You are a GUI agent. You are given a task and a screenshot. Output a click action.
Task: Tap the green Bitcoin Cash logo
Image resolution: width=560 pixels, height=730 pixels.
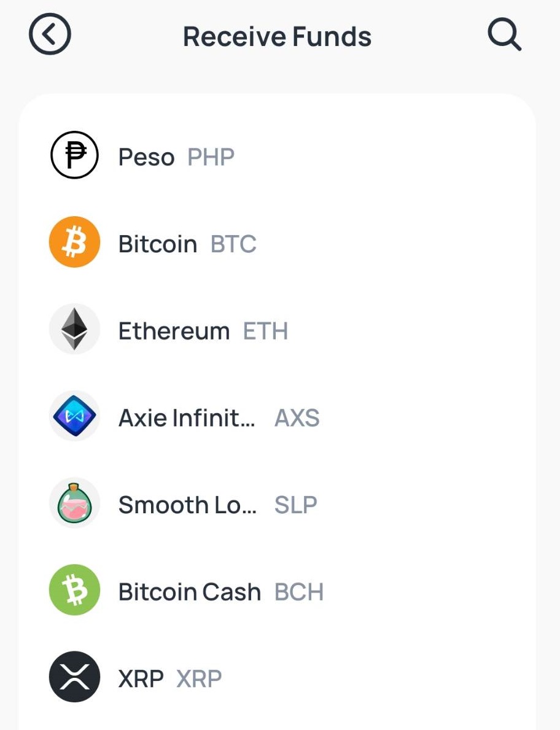click(x=74, y=591)
